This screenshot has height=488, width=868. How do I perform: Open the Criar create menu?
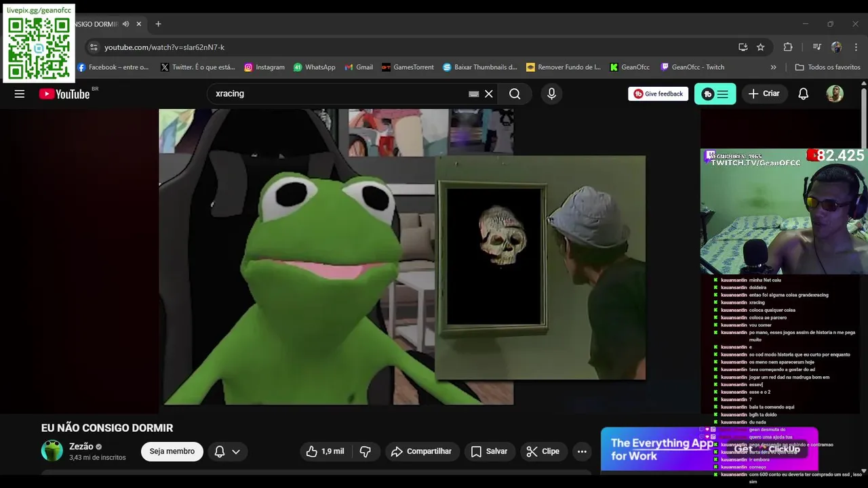coord(764,94)
